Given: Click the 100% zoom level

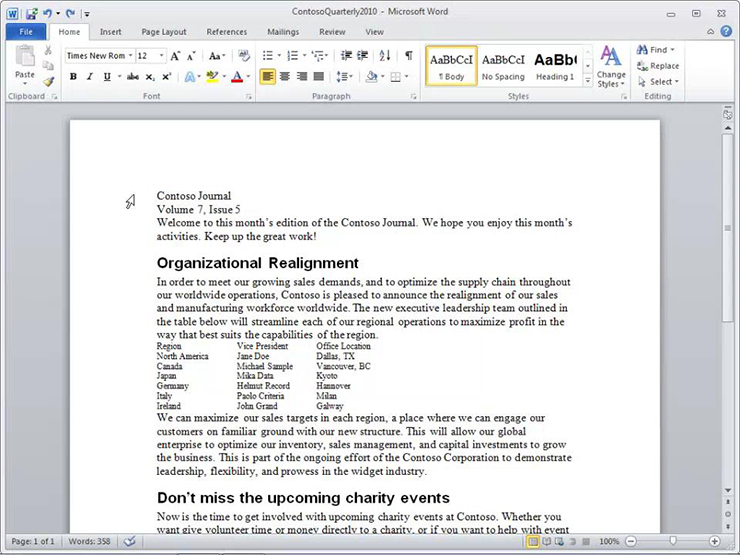Looking at the screenshot, I should click(x=609, y=541).
